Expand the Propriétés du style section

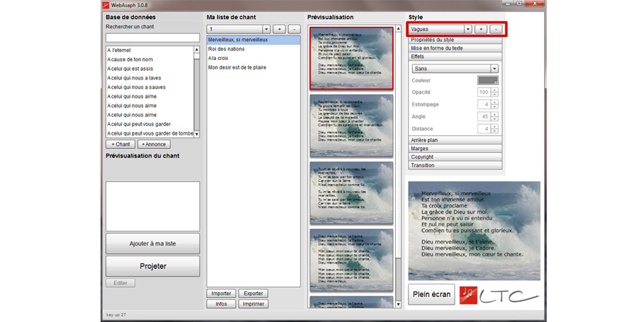click(455, 40)
